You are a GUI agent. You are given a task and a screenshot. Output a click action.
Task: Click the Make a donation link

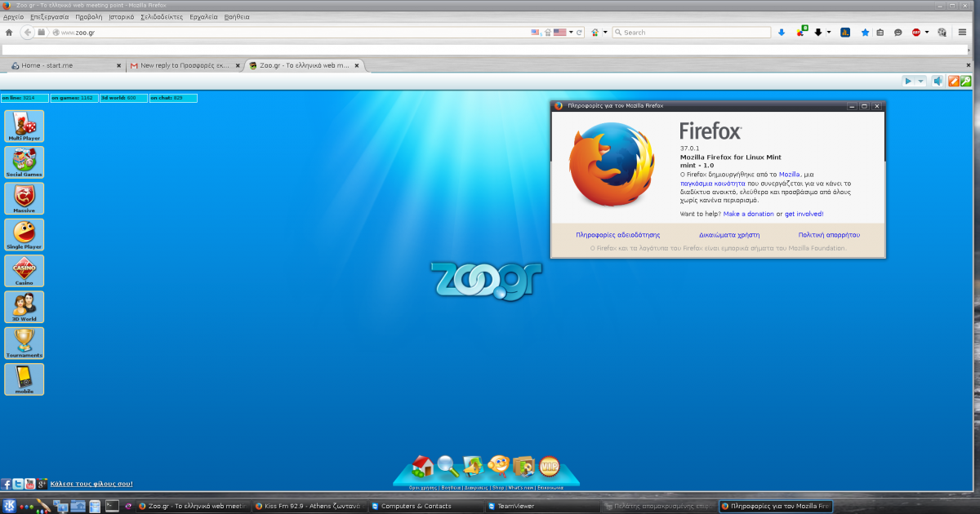748,214
